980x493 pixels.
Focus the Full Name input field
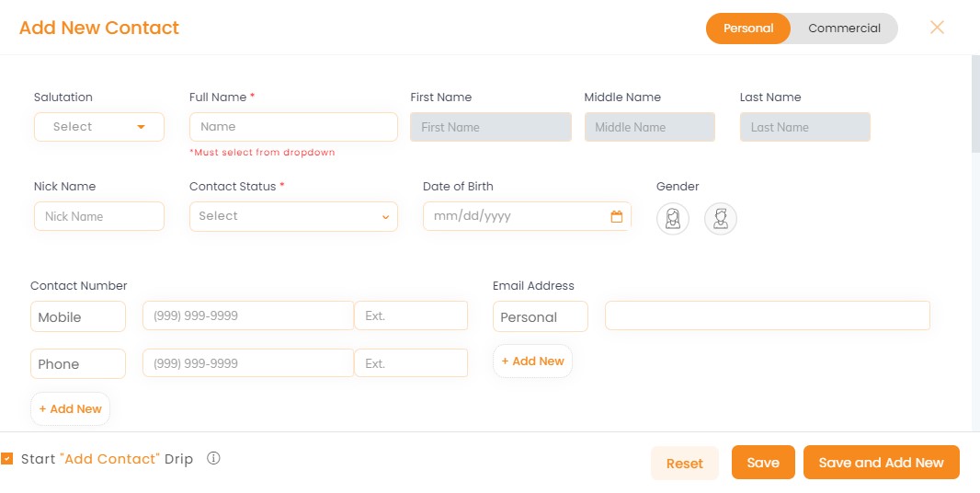click(294, 127)
